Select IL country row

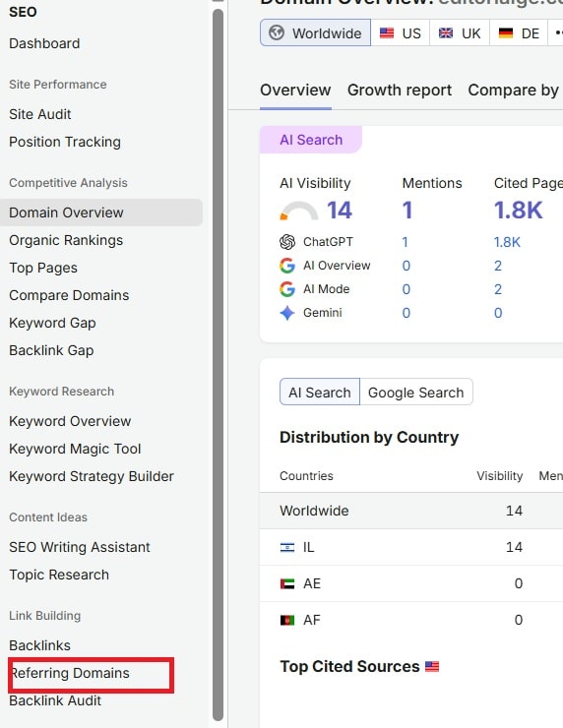click(x=411, y=547)
